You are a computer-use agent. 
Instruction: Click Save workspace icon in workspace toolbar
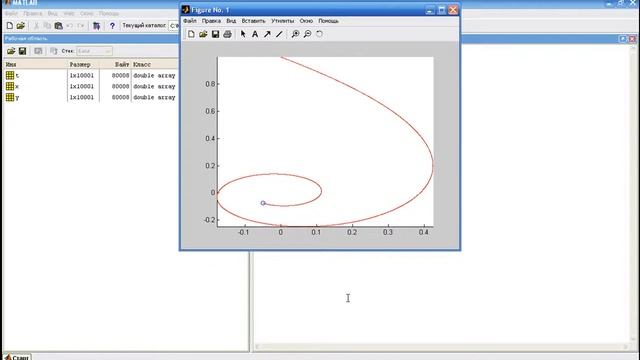22,51
